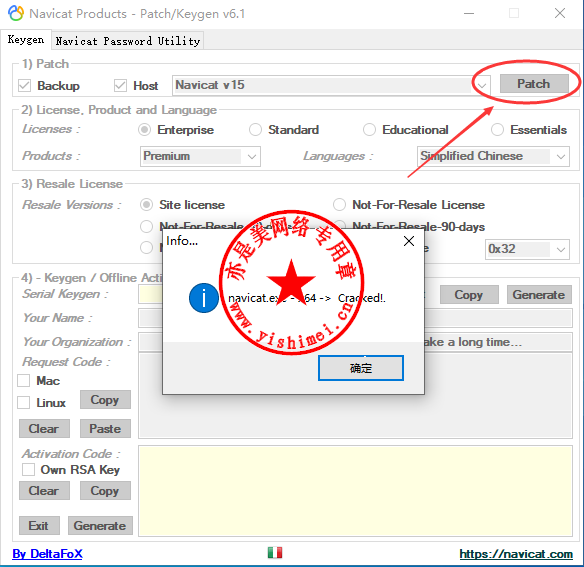Confirm the Info dialog with 确定
The width and height of the screenshot is (584, 567).
click(361, 368)
